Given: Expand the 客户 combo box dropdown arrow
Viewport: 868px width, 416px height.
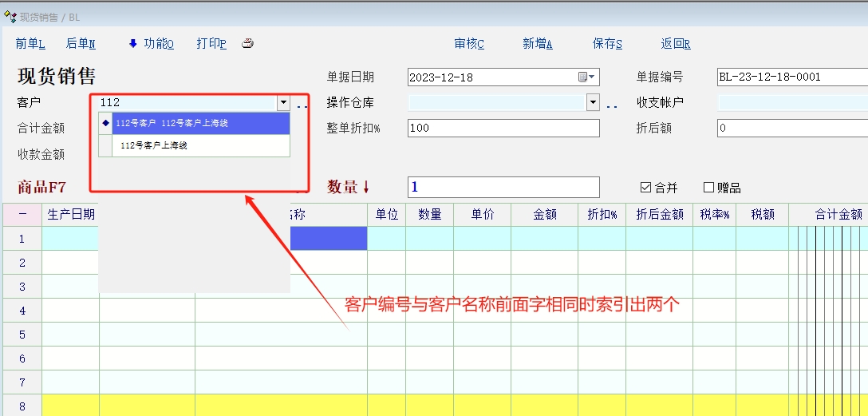Looking at the screenshot, I should coord(283,102).
